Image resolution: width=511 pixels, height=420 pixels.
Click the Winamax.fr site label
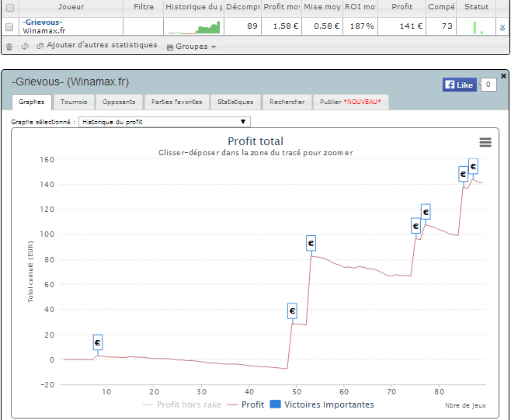[x=44, y=31]
